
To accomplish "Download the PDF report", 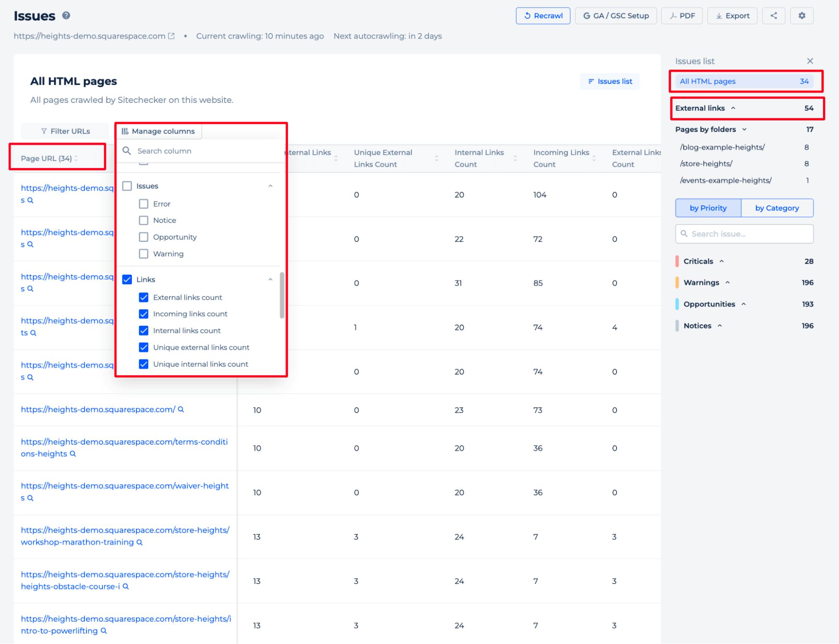I will click(x=682, y=16).
